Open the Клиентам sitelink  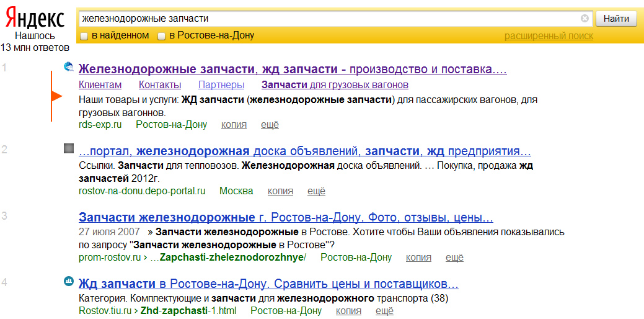[100, 85]
